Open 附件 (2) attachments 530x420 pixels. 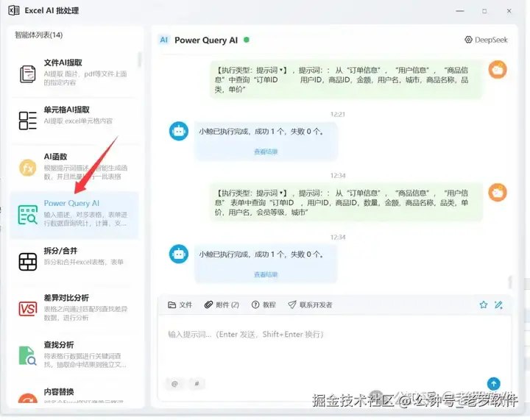point(222,305)
